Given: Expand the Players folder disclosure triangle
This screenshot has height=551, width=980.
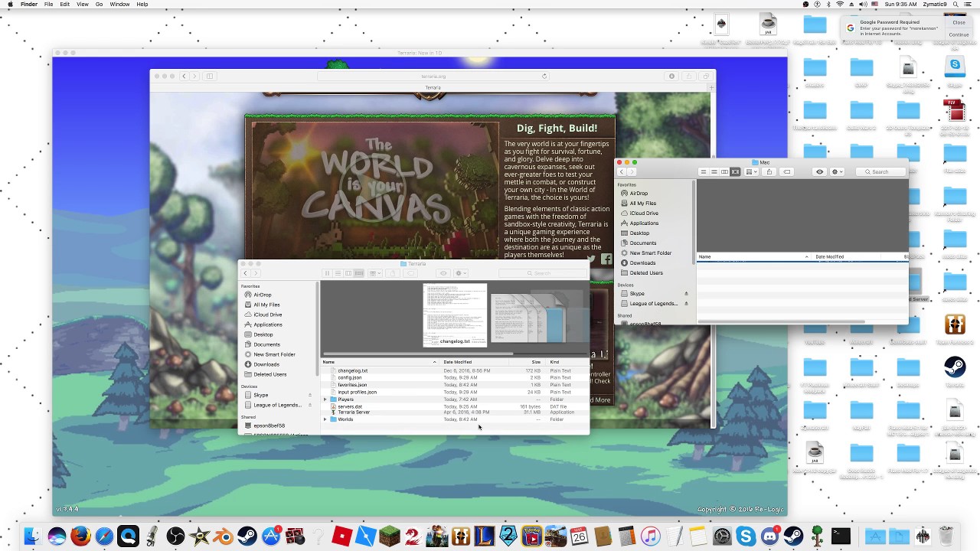Looking at the screenshot, I should pos(325,399).
